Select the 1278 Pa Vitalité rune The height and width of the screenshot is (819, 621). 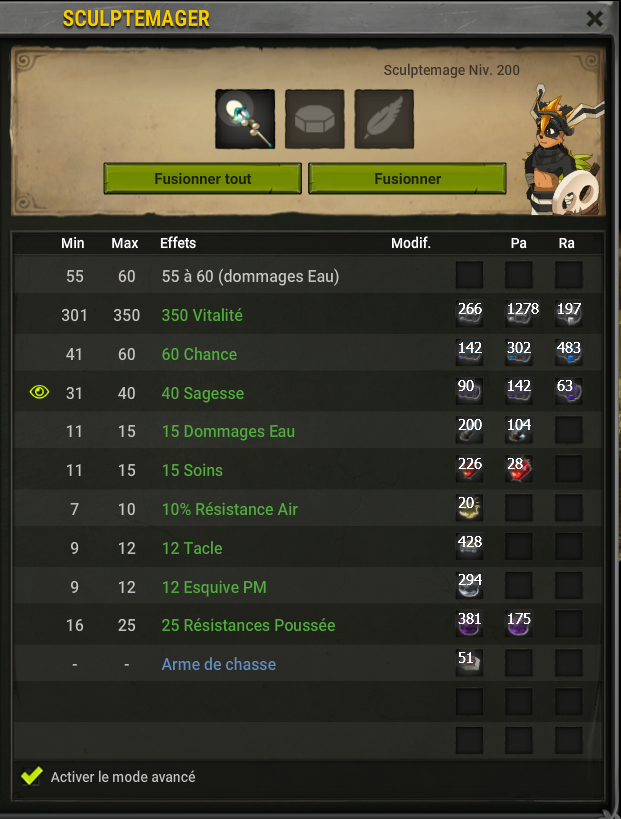(x=519, y=314)
